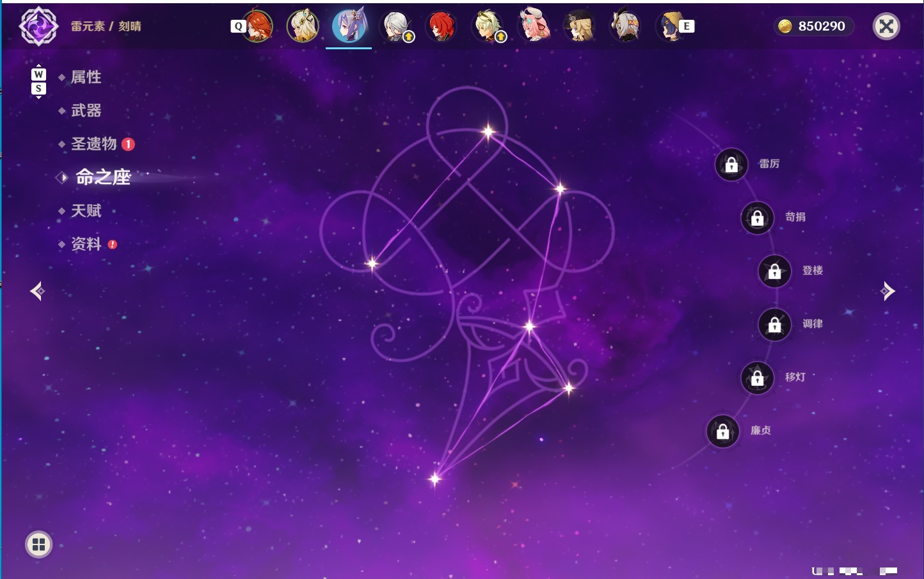This screenshot has height=579, width=924.
Task: Open the 属性 attributes menu
Action: (86, 77)
